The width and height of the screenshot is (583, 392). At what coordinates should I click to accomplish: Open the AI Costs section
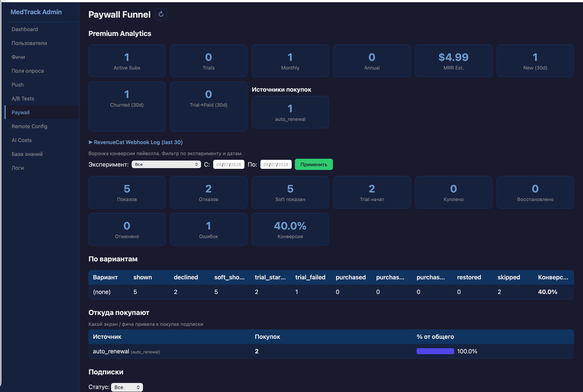22,140
